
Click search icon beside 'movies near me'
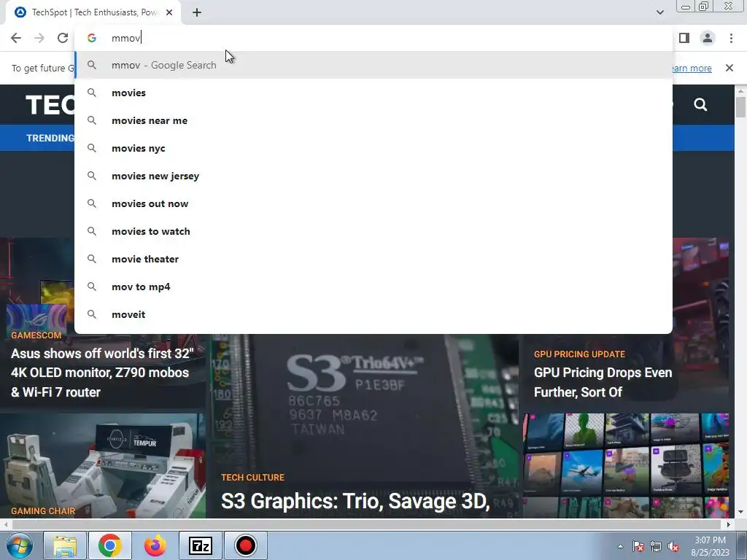(92, 120)
